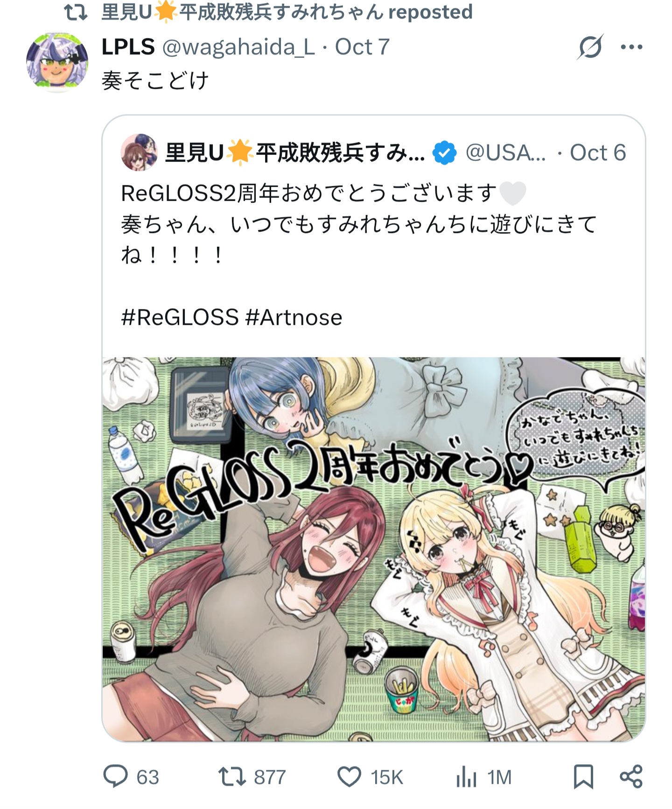
Task: Like the post via the heart icon
Action: point(349,777)
